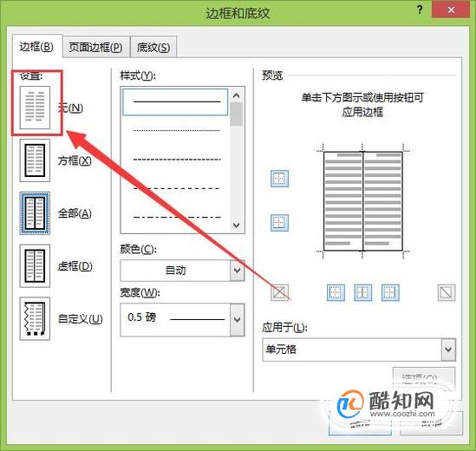Select the dotted line style in list
This screenshot has width=476, height=451.
point(177,131)
